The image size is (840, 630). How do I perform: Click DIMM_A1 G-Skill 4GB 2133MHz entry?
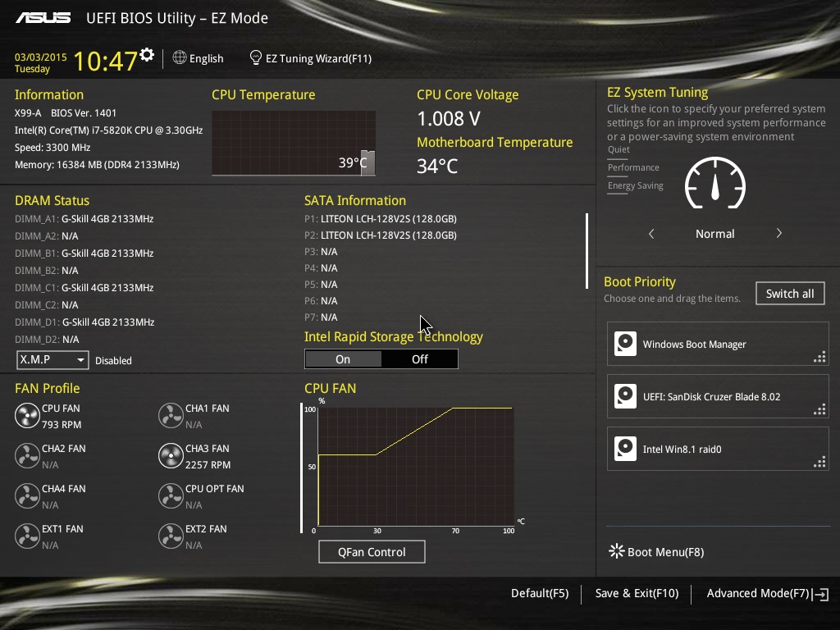point(84,218)
